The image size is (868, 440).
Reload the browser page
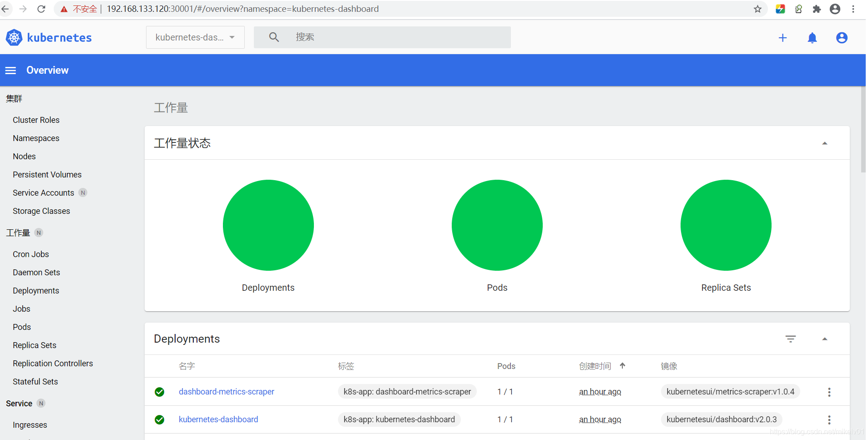click(41, 9)
